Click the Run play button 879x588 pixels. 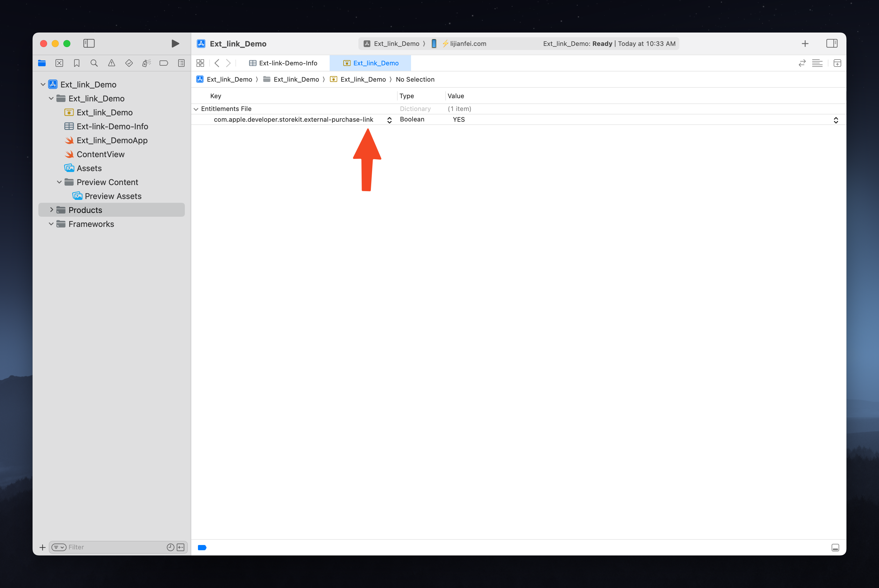[175, 44]
